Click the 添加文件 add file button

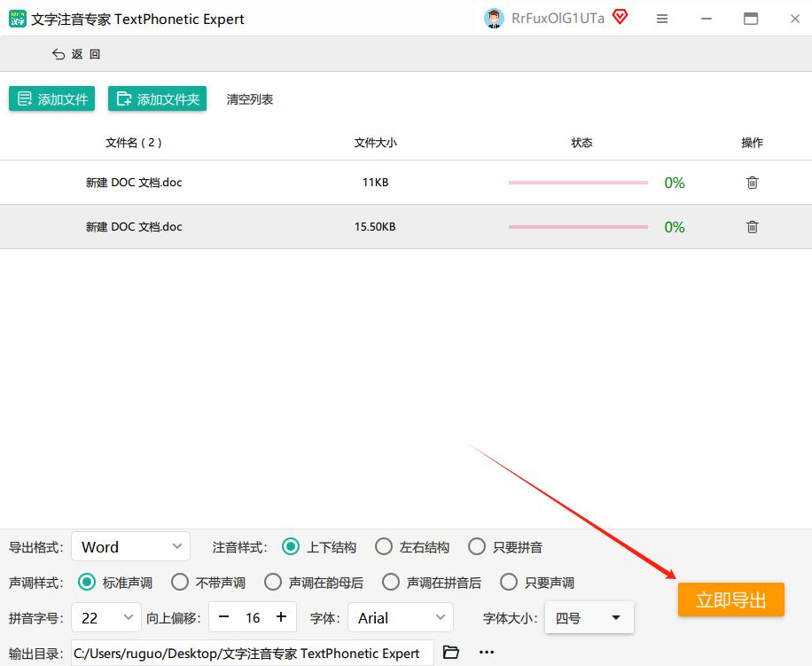coord(51,98)
